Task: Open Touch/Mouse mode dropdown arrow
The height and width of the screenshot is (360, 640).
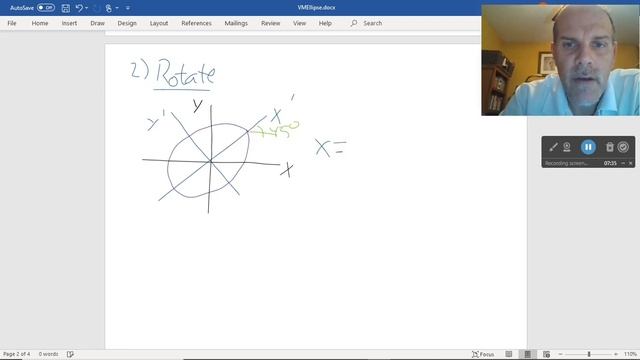Action: 117,8
